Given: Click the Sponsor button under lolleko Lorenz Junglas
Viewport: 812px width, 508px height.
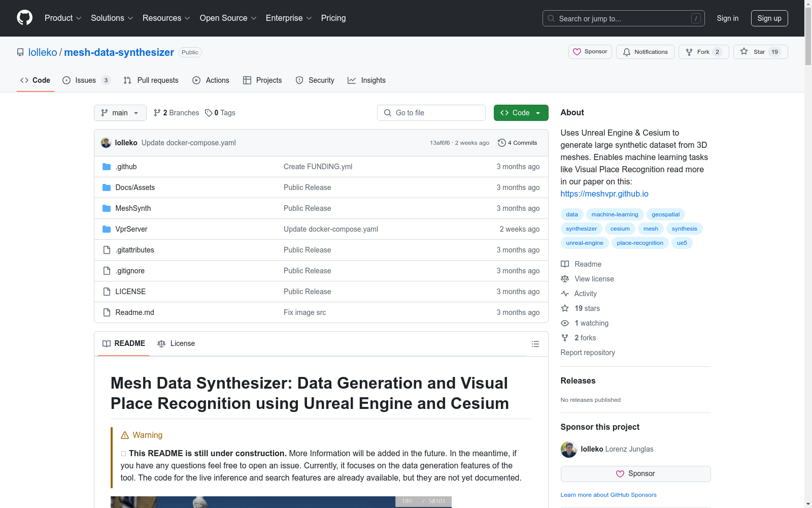Looking at the screenshot, I should (635, 474).
